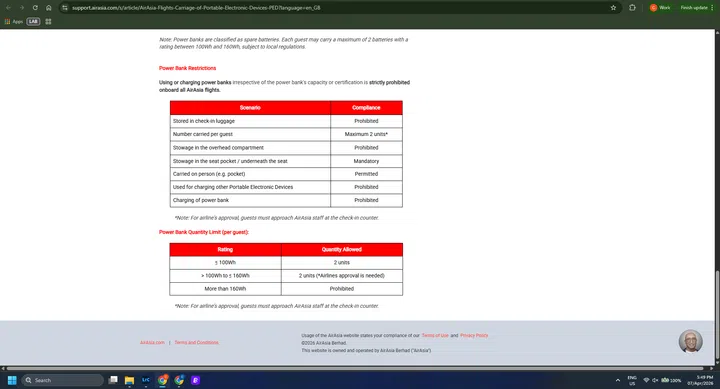720x389 pixels.
Task: Open the Privacy Policy link
Action: (474, 335)
